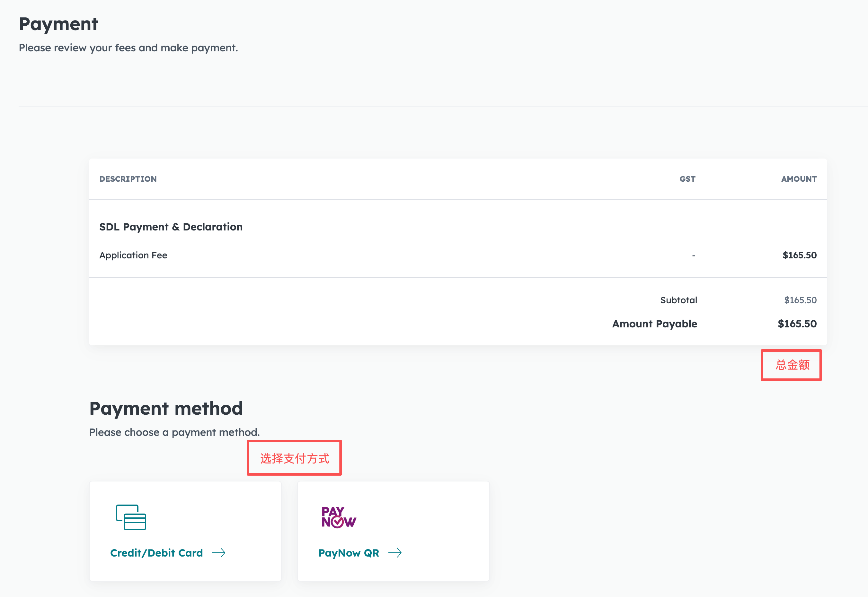868x597 pixels.
Task: Click the Payment method heading
Action: click(x=166, y=409)
